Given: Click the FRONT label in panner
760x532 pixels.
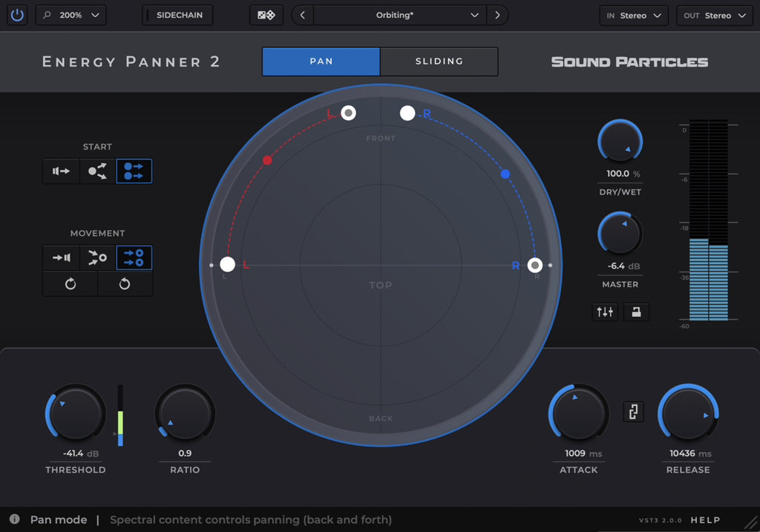Looking at the screenshot, I should 381,139.
